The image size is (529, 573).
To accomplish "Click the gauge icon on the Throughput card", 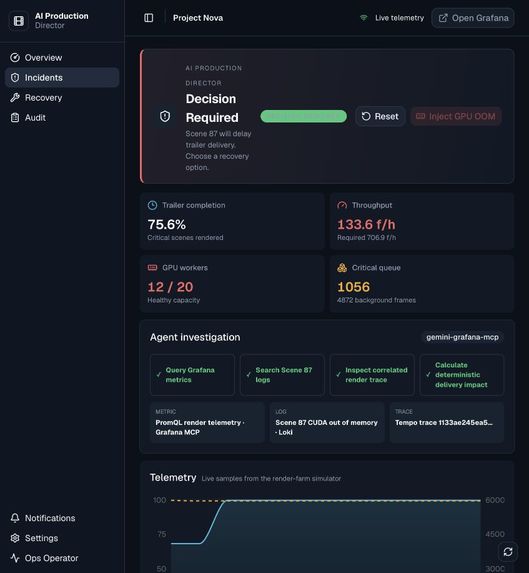I will point(342,205).
